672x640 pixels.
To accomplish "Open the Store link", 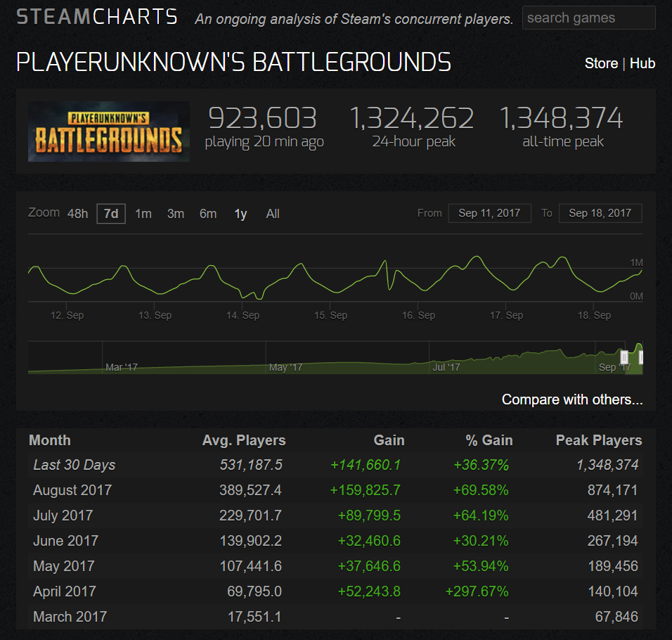I will (601, 63).
